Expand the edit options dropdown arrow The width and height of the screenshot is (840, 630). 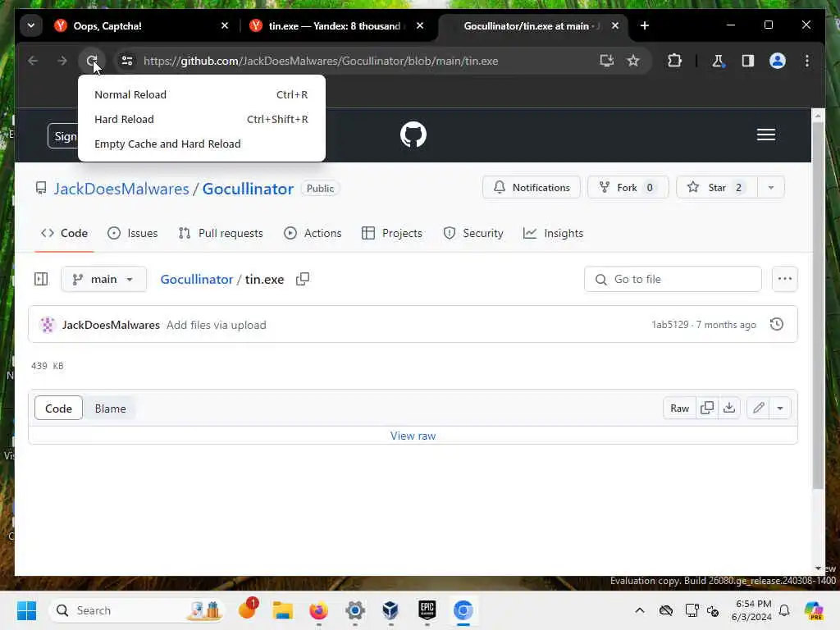pyautogui.click(x=780, y=409)
